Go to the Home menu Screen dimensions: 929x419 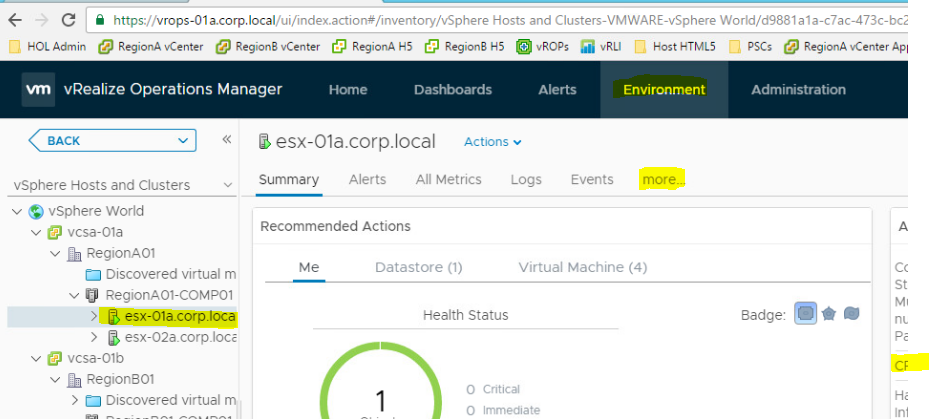348,89
